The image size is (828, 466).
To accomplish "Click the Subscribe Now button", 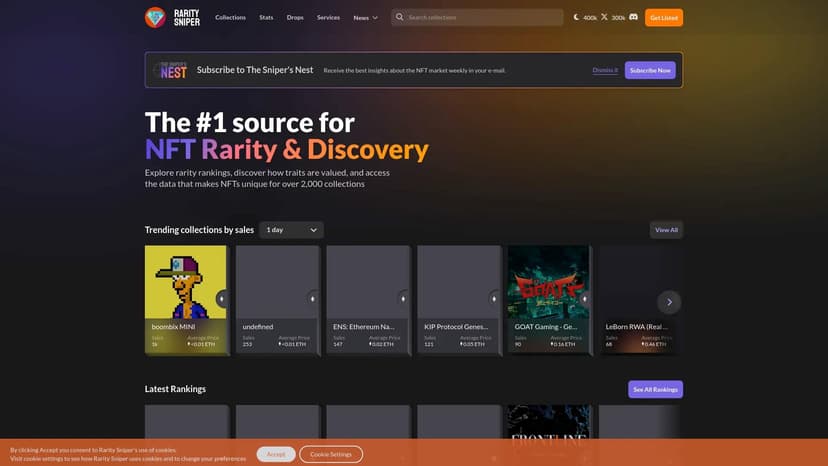I will pyautogui.click(x=650, y=70).
